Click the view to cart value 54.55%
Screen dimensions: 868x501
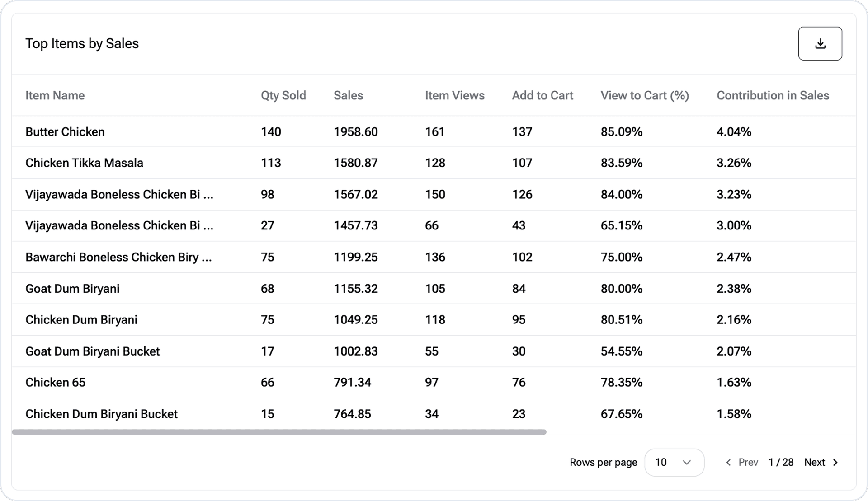click(x=622, y=351)
